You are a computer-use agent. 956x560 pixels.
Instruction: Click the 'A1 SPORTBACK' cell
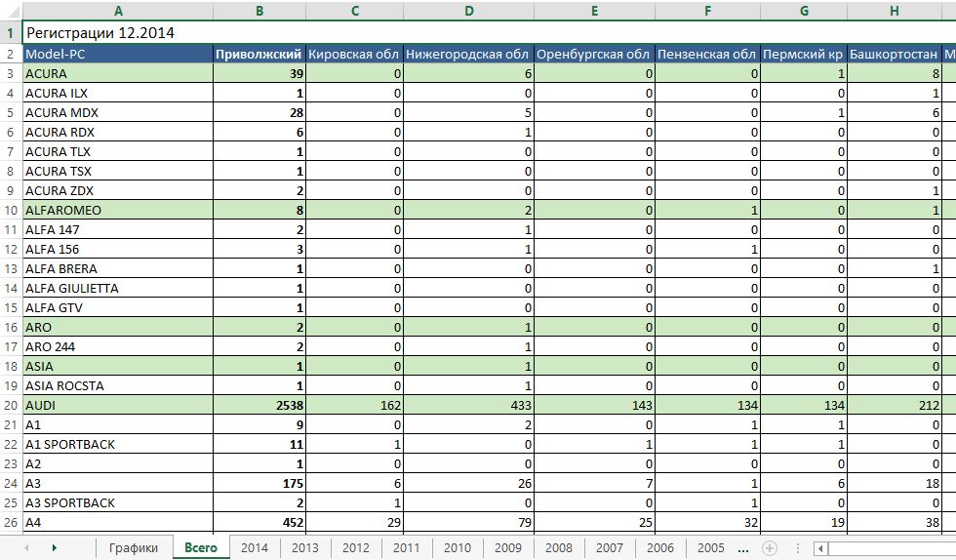(x=118, y=444)
